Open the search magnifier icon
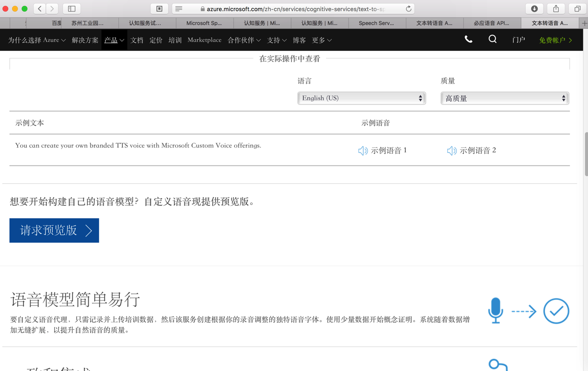Viewport: 588px width, 371px height. (x=493, y=40)
